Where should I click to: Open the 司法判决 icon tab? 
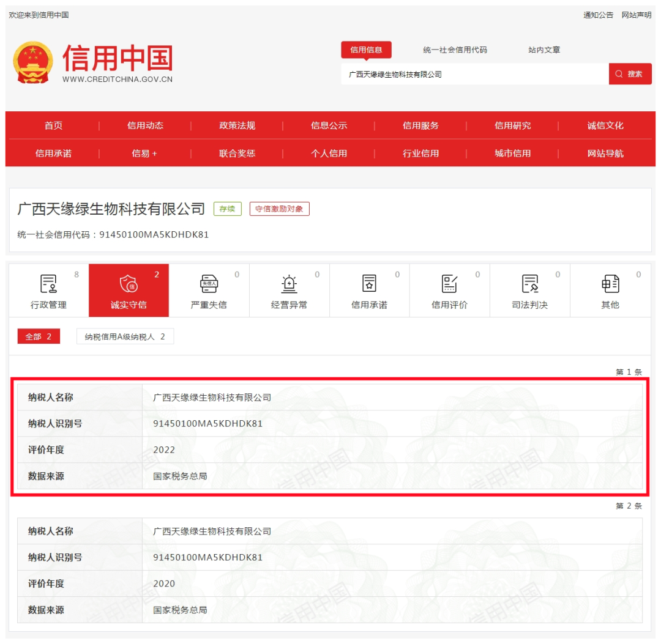pyautogui.click(x=529, y=291)
